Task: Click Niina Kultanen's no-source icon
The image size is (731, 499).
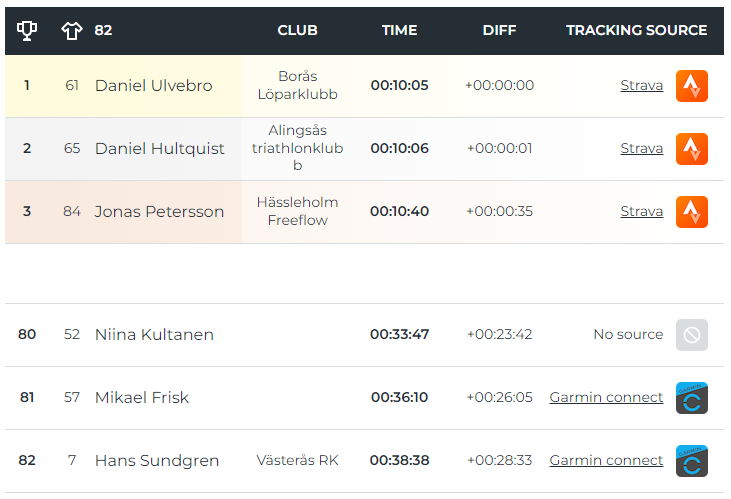Action: pos(691,335)
